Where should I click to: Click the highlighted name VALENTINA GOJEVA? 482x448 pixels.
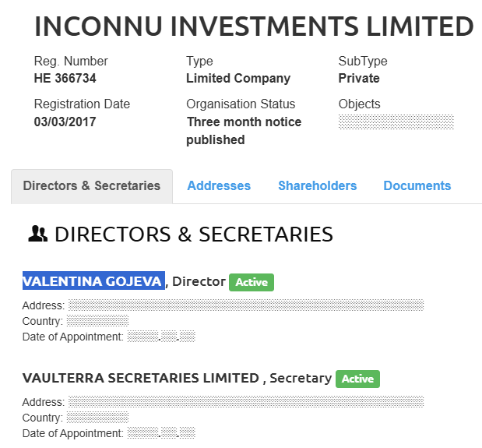click(93, 280)
